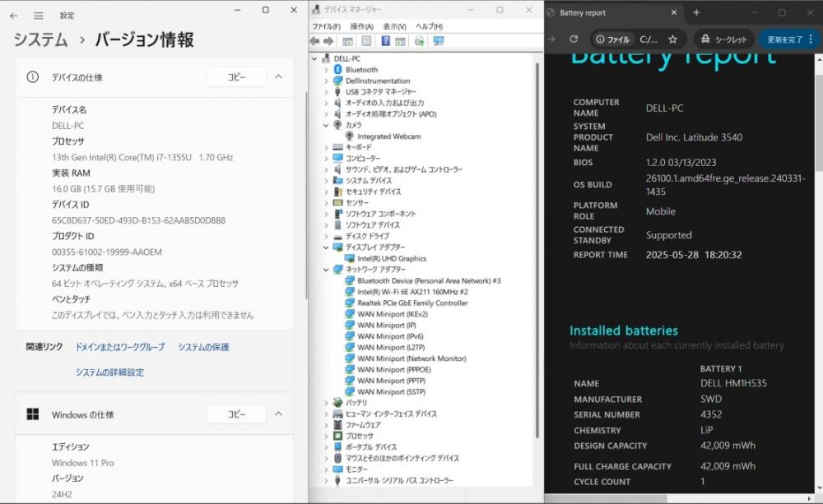Click the バッテリ battery icon in device tree

coord(338,403)
